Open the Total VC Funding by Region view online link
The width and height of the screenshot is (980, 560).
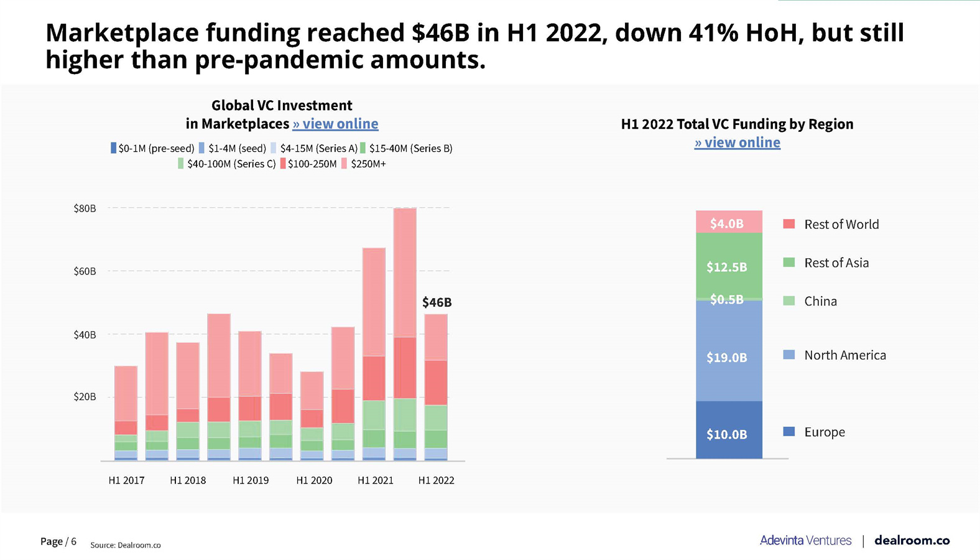(x=737, y=142)
